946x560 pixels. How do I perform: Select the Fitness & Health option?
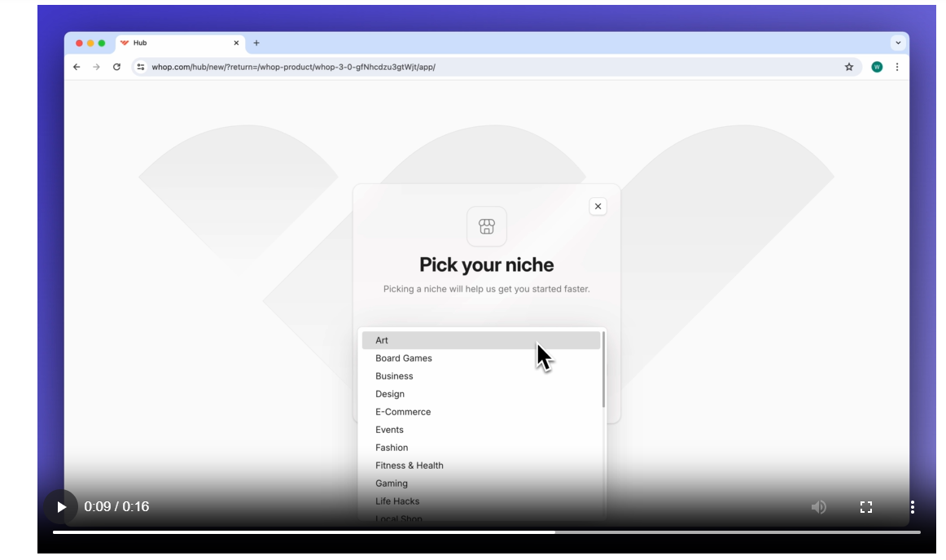[481, 466]
